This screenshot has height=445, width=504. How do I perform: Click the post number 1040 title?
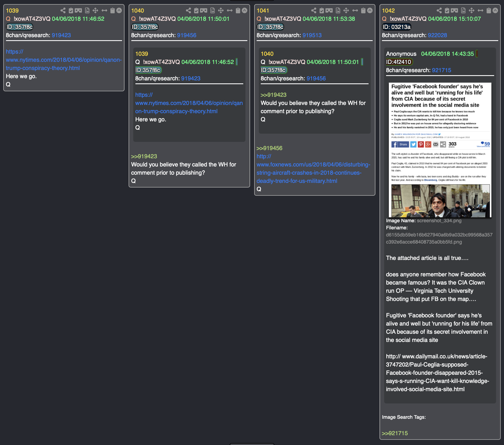(138, 11)
